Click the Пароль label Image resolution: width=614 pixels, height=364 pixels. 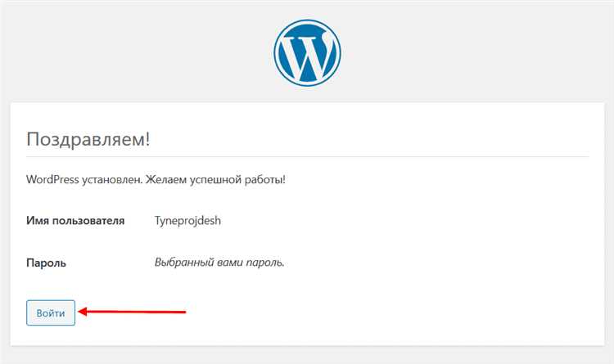coord(46,263)
